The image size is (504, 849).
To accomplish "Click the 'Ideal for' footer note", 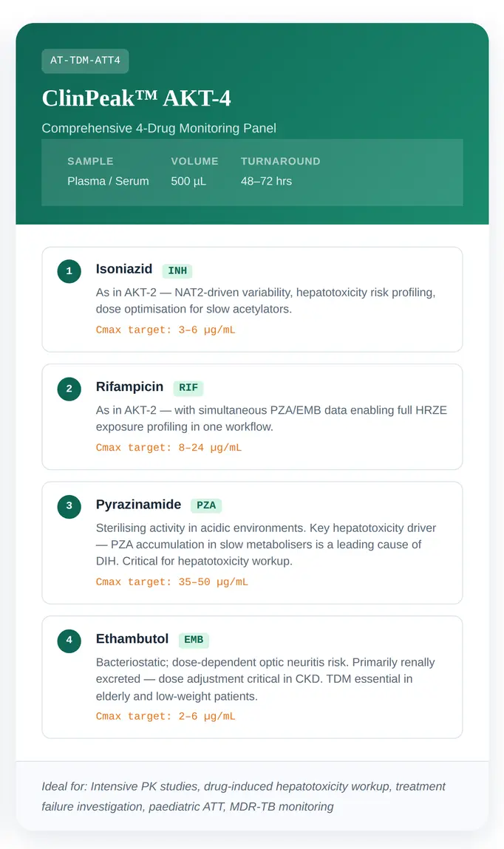I will pyautogui.click(x=244, y=797).
